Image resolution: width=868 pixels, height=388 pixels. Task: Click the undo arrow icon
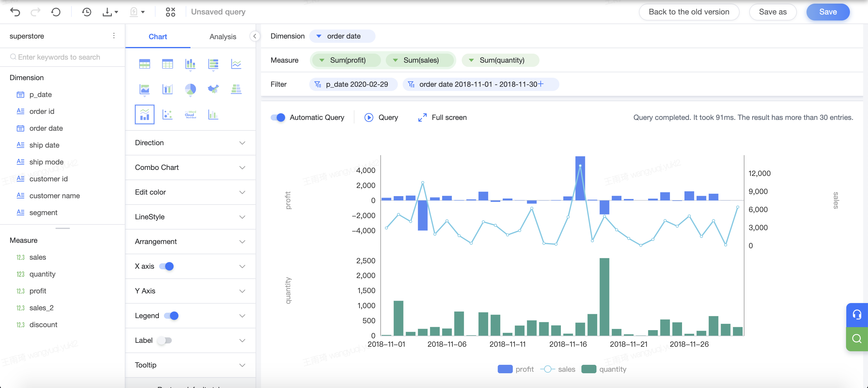tap(15, 12)
